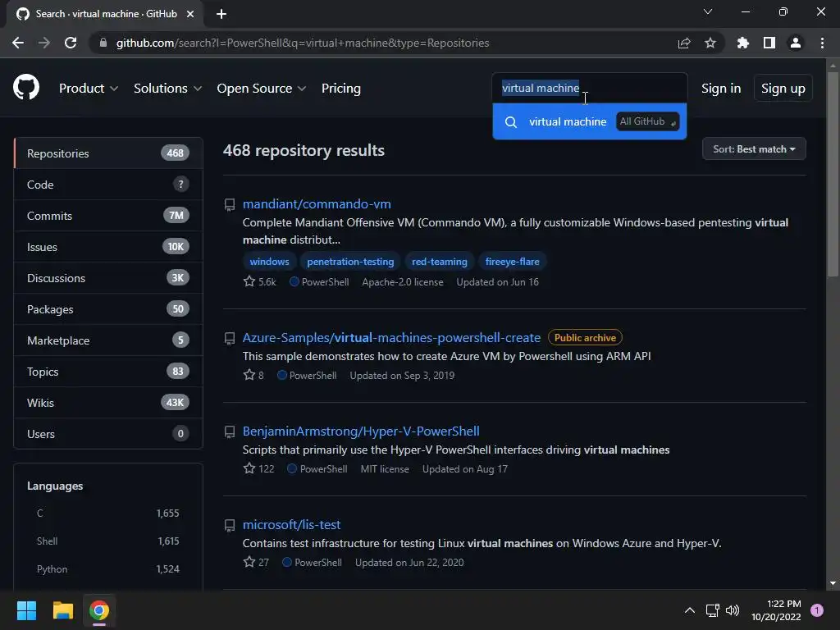Select the Repositories filter

108,153
